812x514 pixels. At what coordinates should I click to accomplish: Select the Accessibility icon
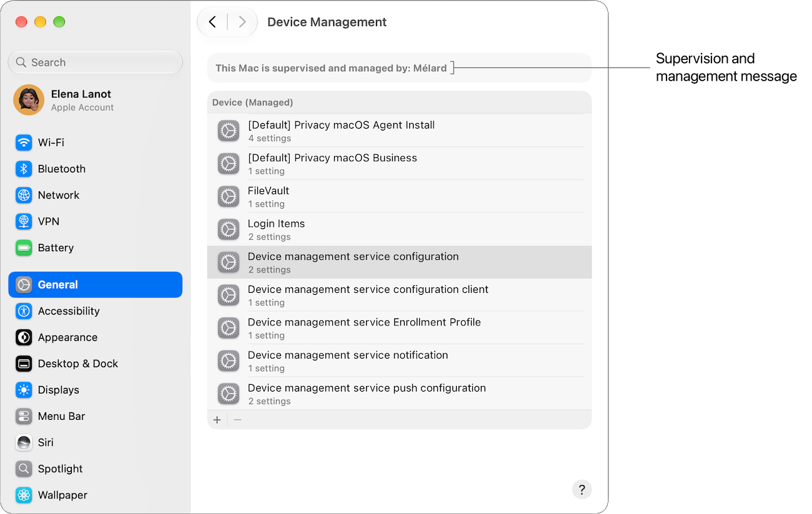pyautogui.click(x=24, y=311)
